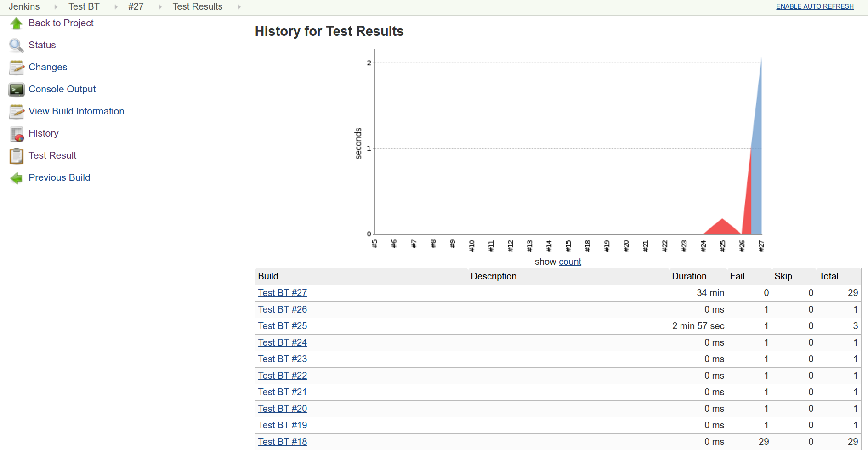
Task: Click the notepad Changes icon
Action: (x=16, y=67)
